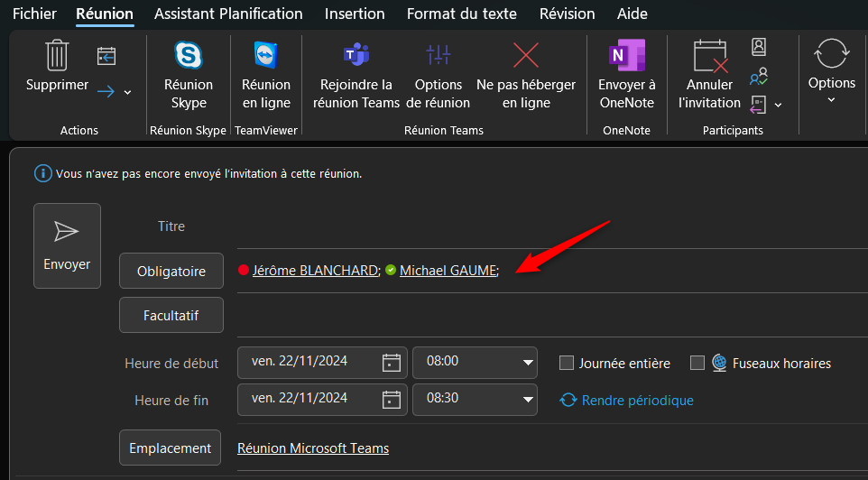This screenshot has width=868, height=480.
Task: Expand the 08:00 start time dropdown
Action: 528,363
